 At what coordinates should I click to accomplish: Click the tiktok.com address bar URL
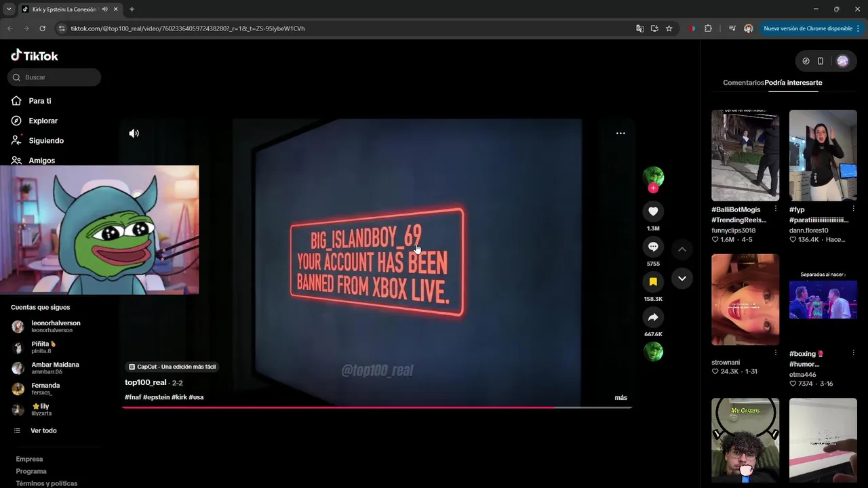click(188, 28)
